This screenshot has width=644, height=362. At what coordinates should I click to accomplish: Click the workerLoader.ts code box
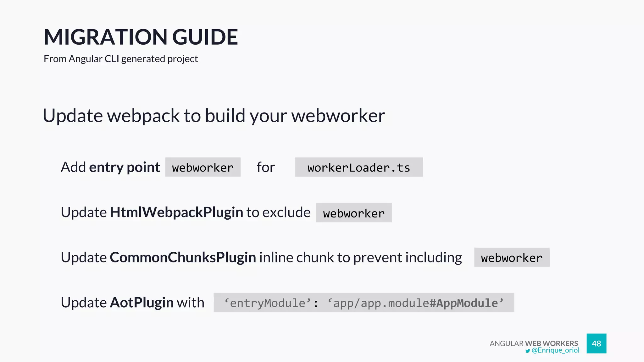[359, 167]
